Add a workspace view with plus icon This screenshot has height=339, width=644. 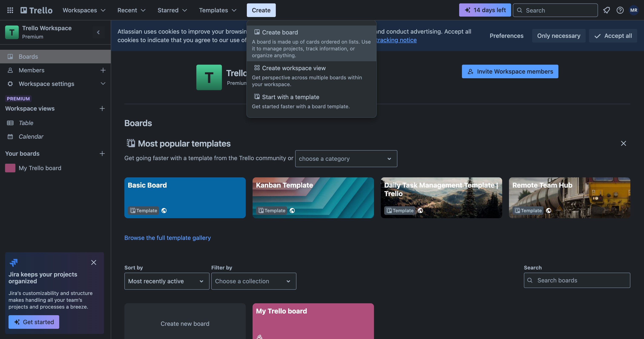pyautogui.click(x=102, y=108)
